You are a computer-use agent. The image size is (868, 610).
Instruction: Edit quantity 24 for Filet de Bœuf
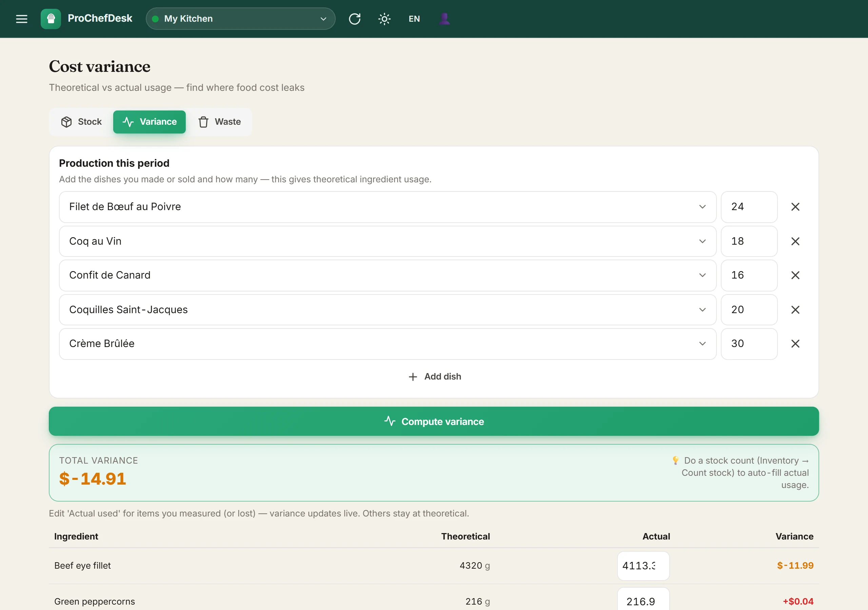click(749, 207)
